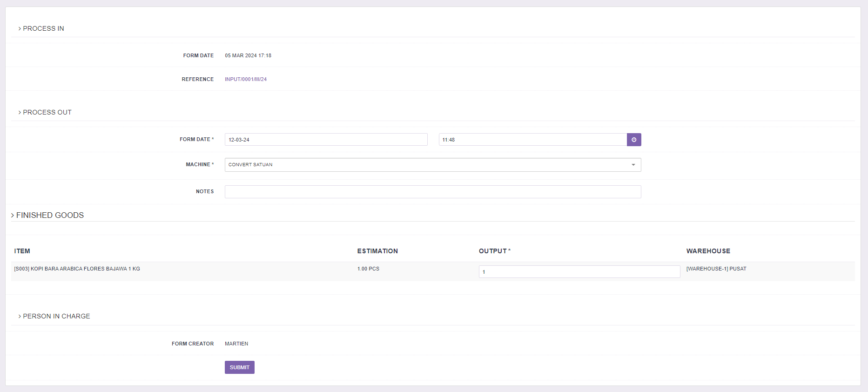
Task: Toggle the PROCESS OUT section header
Action: (x=45, y=112)
